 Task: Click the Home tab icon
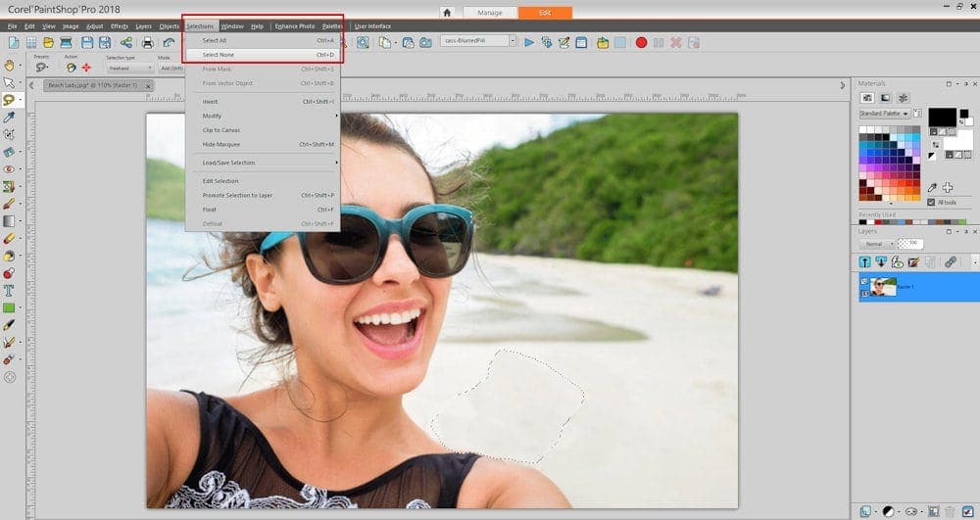tap(448, 13)
